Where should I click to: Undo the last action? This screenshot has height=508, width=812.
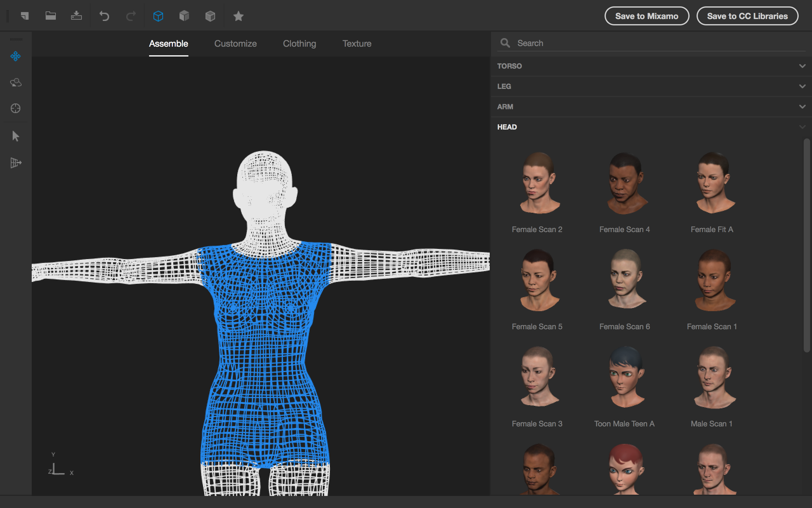point(104,16)
